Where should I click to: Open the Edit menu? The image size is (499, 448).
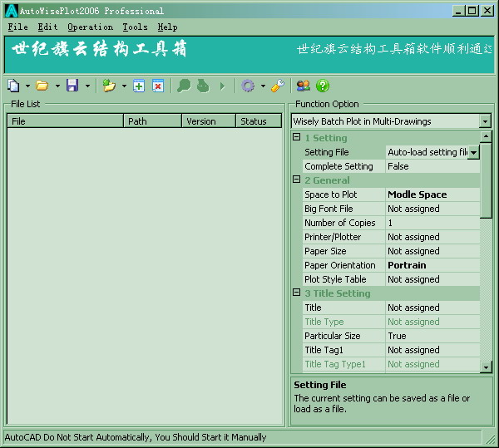[47, 27]
